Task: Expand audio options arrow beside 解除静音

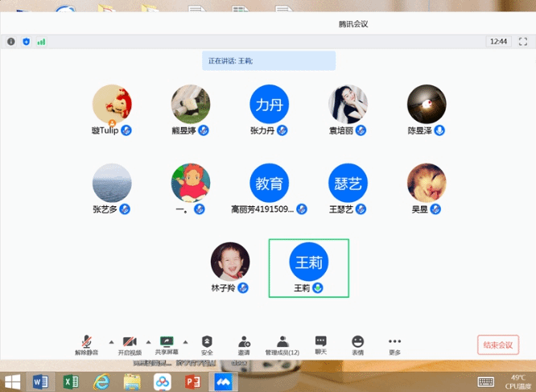Action: tap(109, 341)
